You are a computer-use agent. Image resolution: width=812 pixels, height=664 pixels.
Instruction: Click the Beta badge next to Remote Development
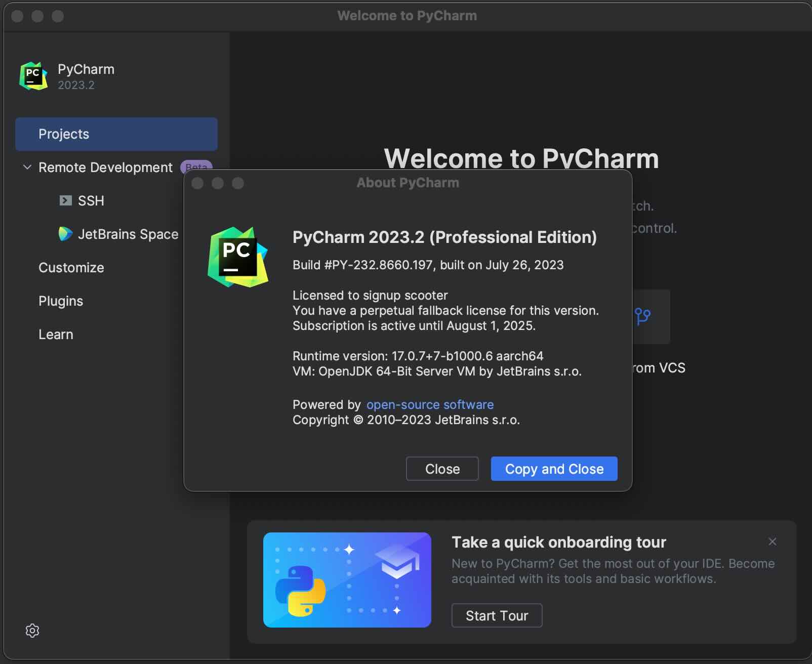(x=196, y=166)
